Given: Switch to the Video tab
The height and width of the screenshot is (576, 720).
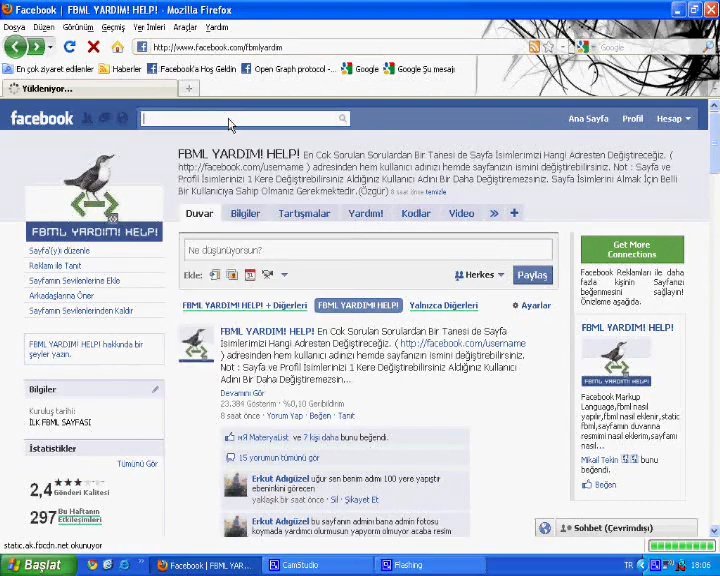Looking at the screenshot, I should pos(461,213).
